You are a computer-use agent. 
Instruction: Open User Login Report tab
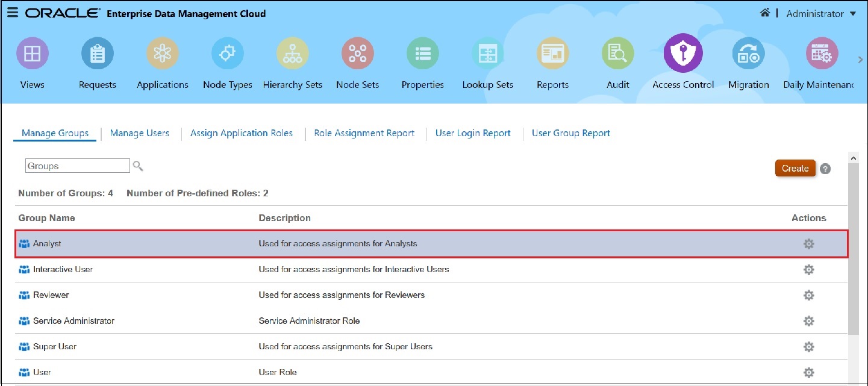pyautogui.click(x=473, y=133)
